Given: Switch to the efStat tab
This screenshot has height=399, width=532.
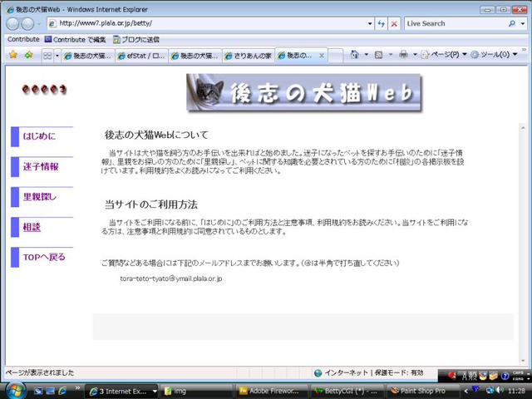Looking at the screenshot, I should pos(141,55).
